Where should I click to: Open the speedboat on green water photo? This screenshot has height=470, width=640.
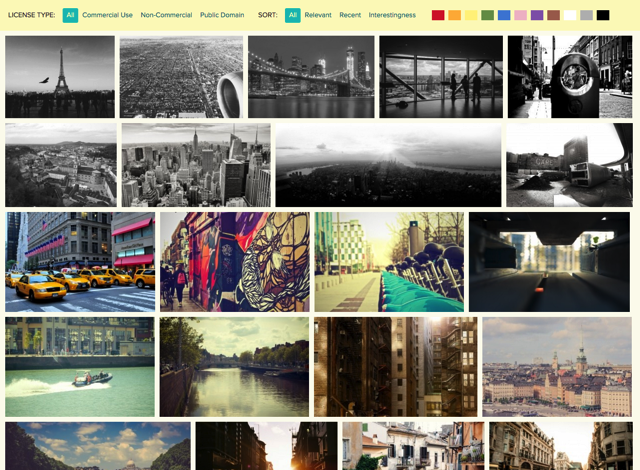(80, 367)
